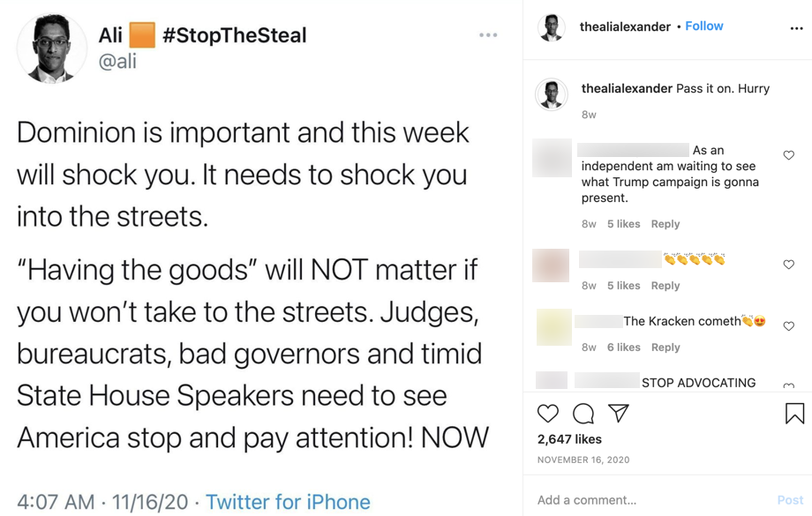
Task: Heart the clapping emoji comment
Action: 788,264
